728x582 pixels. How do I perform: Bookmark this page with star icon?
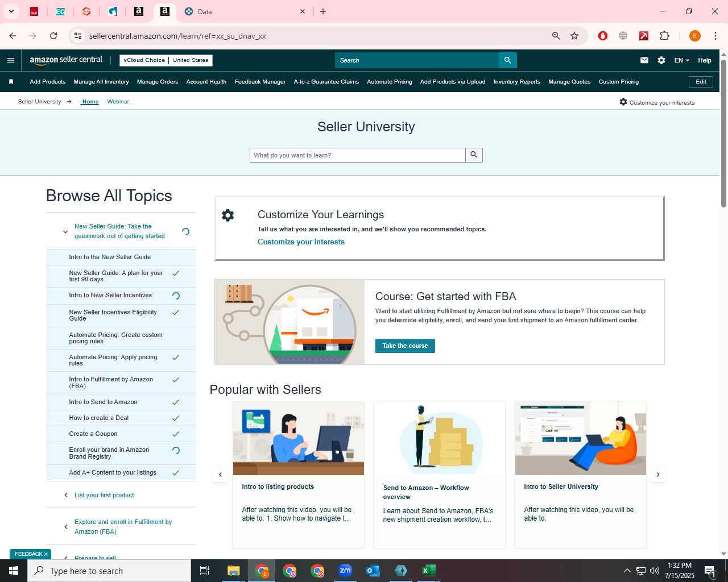[x=574, y=36]
